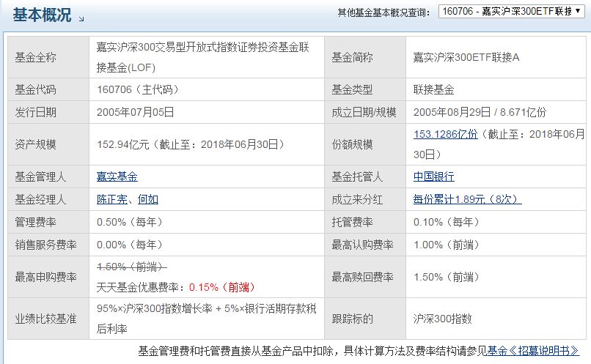
Task: Click the 沪深300指数 tracking target value
Action: [x=442, y=319]
